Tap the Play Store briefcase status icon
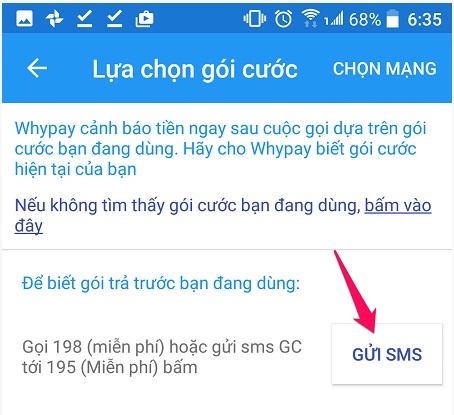This screenshot has height=415, width=454. (x=144, y=19)
